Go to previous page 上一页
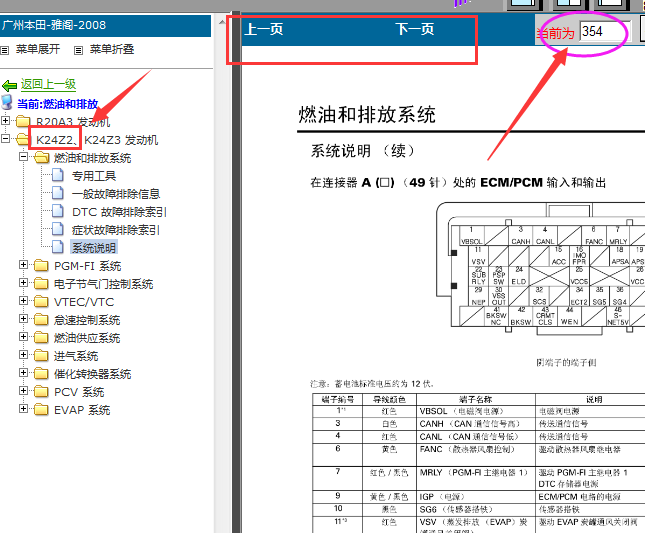Viewport: 645px width, 533px height. [264, 29]
